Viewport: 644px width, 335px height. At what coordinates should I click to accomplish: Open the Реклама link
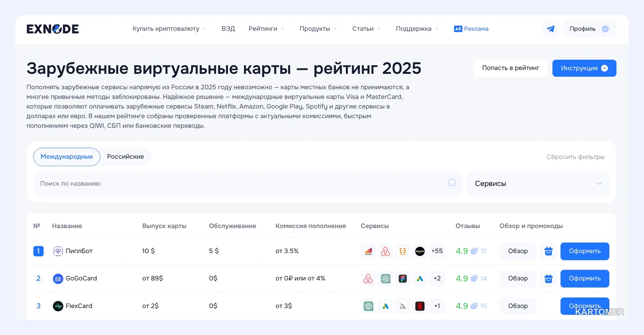(x=471, y=29)
